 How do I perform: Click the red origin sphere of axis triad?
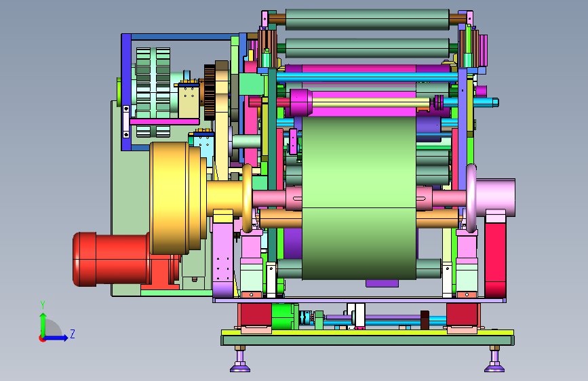pos(42,338)
